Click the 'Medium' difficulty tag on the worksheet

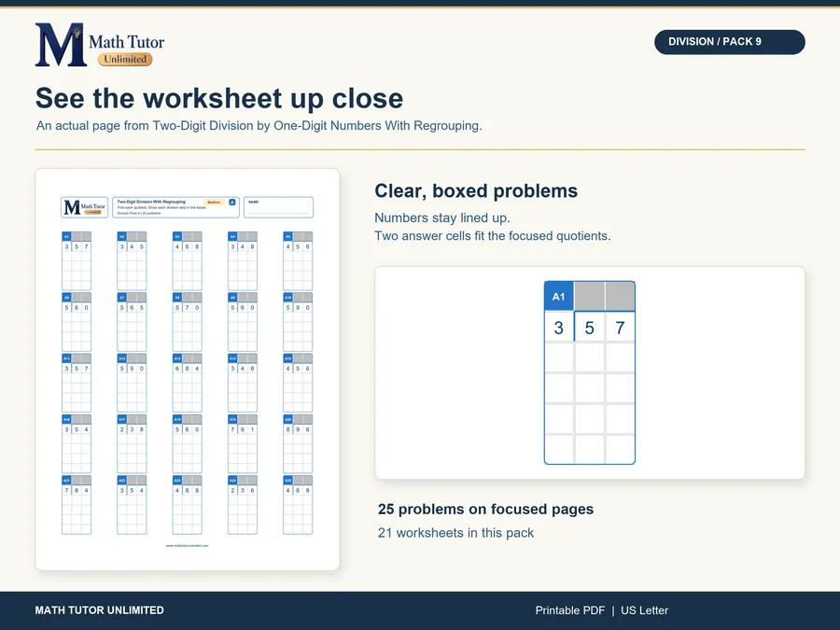coord(214,202)
